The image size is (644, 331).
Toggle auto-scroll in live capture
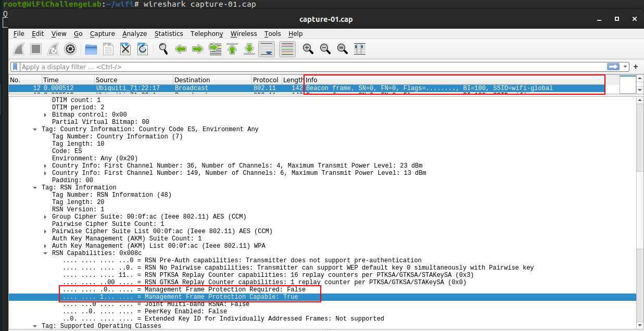pyautogui.click(x=267, y=48)
